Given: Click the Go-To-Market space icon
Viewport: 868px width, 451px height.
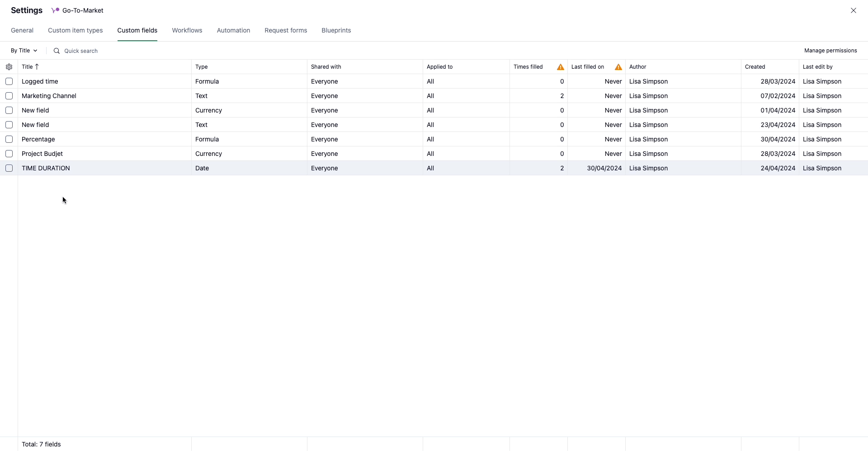Looking at the screenshot, I should 55,10.
